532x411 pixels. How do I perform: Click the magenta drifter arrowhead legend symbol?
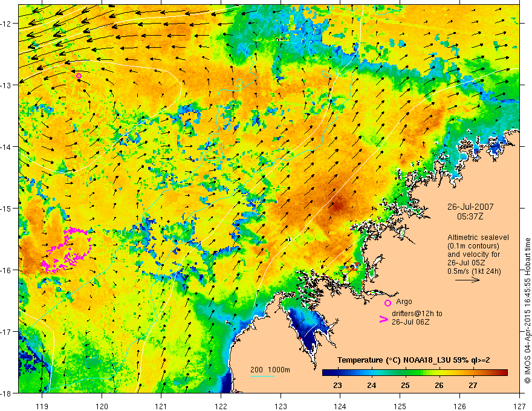383,319
